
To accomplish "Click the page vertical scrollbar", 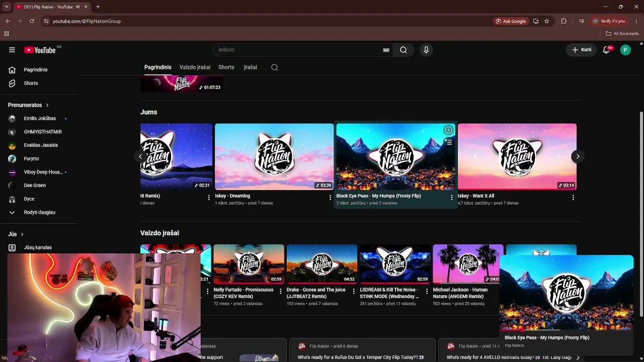I will coord(641,214).
